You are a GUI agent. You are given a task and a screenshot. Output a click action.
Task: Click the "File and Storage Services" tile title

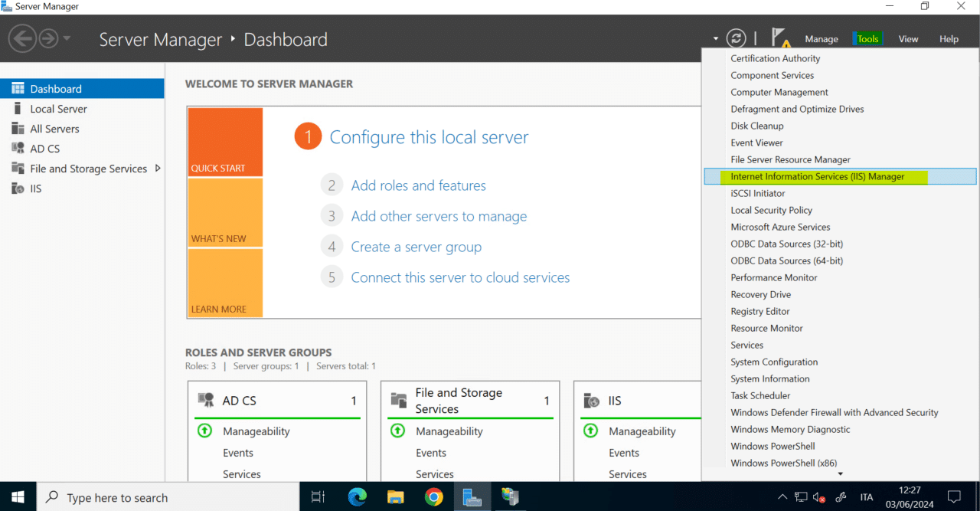[459, 401]
